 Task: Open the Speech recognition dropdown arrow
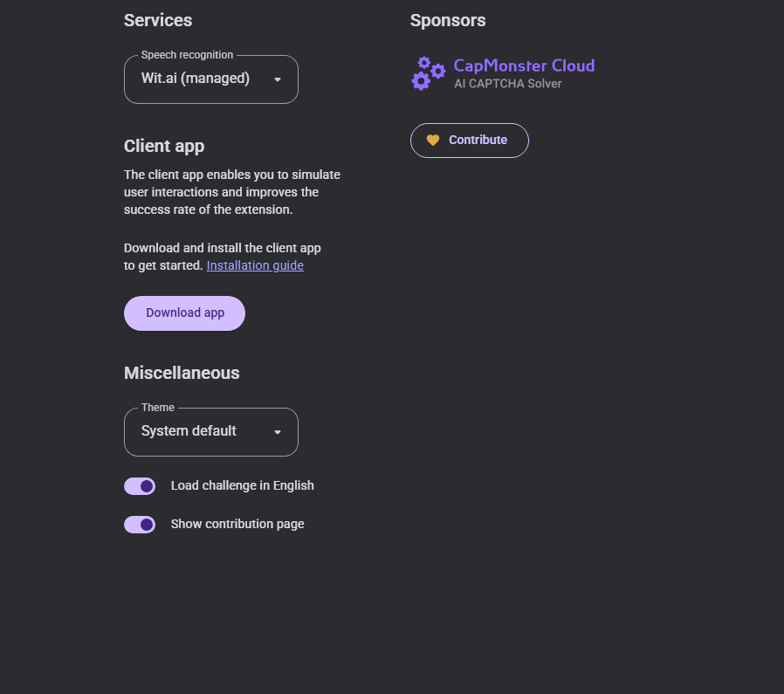pyautogui.click(x=278, y=79)
